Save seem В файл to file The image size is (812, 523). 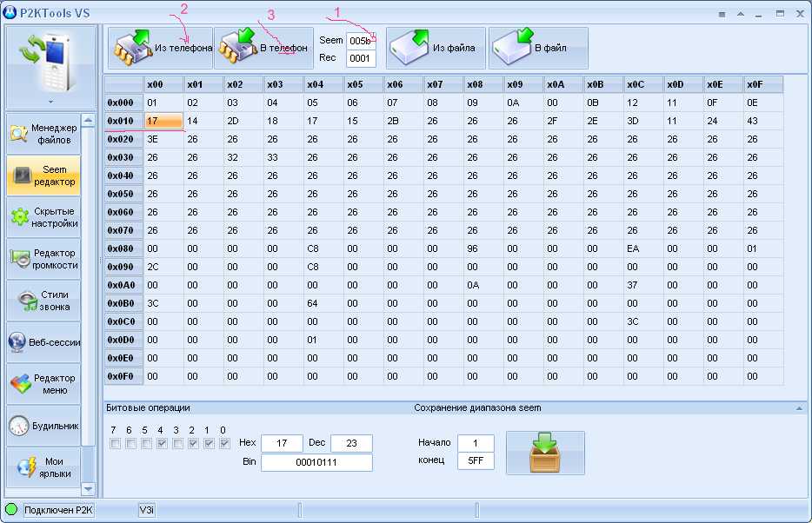538,48
